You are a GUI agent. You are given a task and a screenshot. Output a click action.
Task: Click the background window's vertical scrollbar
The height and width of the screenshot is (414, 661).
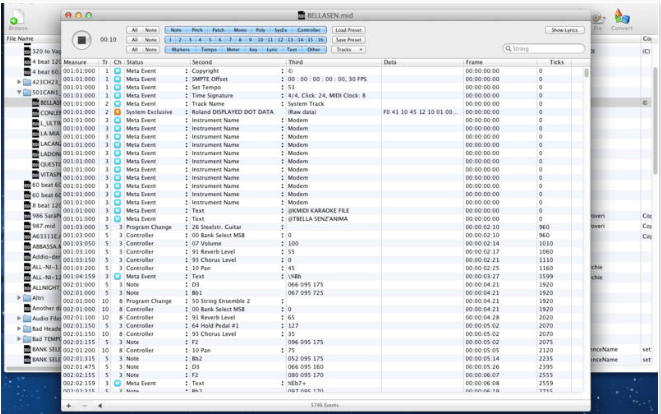655,120
